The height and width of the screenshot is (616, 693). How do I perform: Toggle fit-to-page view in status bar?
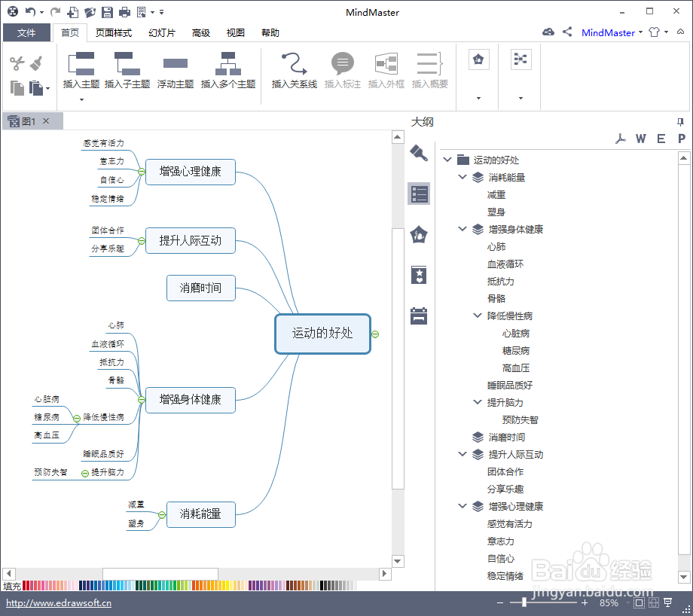click(639, 602)
